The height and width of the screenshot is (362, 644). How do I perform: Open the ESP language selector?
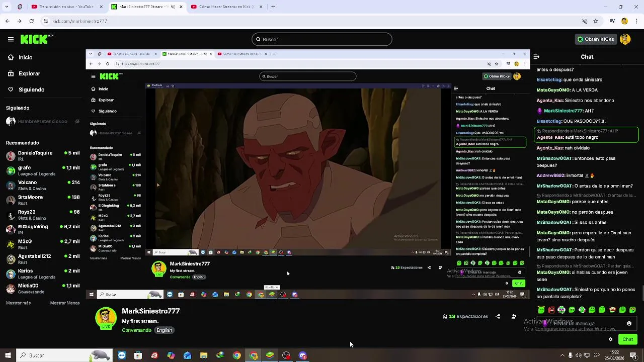click(x=596, y=355)
